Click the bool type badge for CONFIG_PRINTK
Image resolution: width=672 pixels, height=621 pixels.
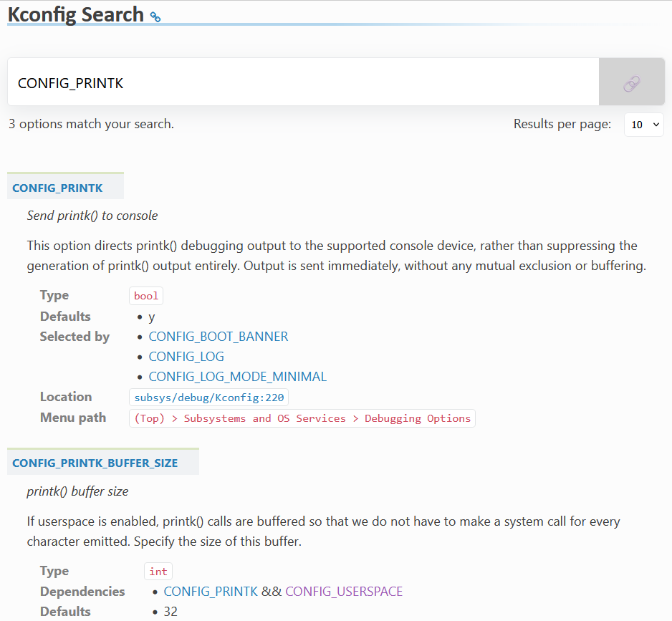145,295
